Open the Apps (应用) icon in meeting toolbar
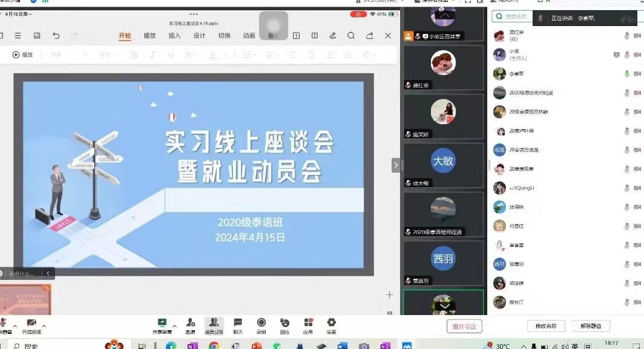Viewport: 644px width, 349px height. [x=308, y=323]
